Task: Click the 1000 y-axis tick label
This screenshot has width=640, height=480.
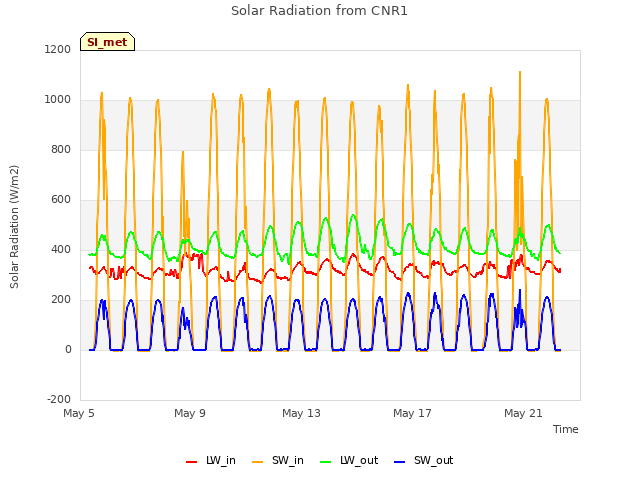Action: click(58, 100)
